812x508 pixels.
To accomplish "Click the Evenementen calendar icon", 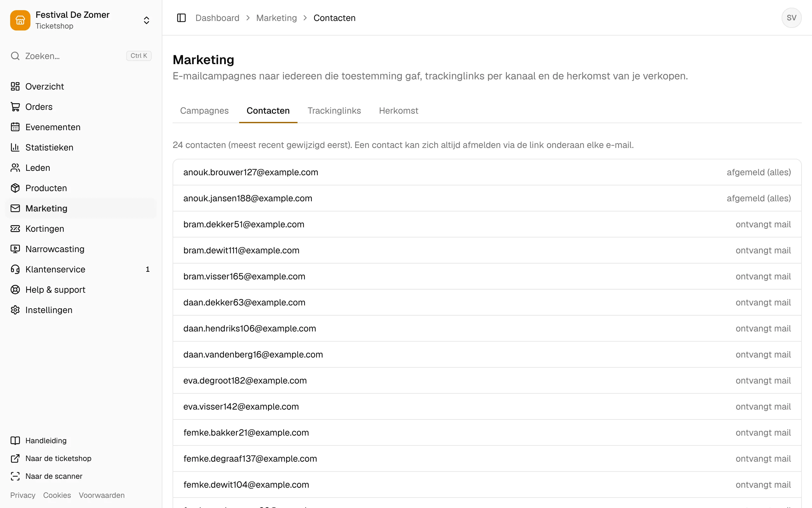I will click(15, 127).
